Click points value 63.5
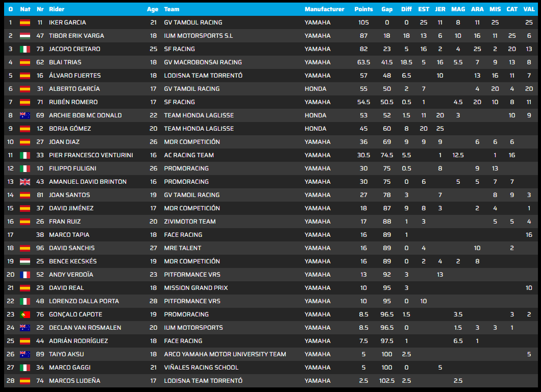The width and height of the screenshot is (541, 392). [364, 62]
